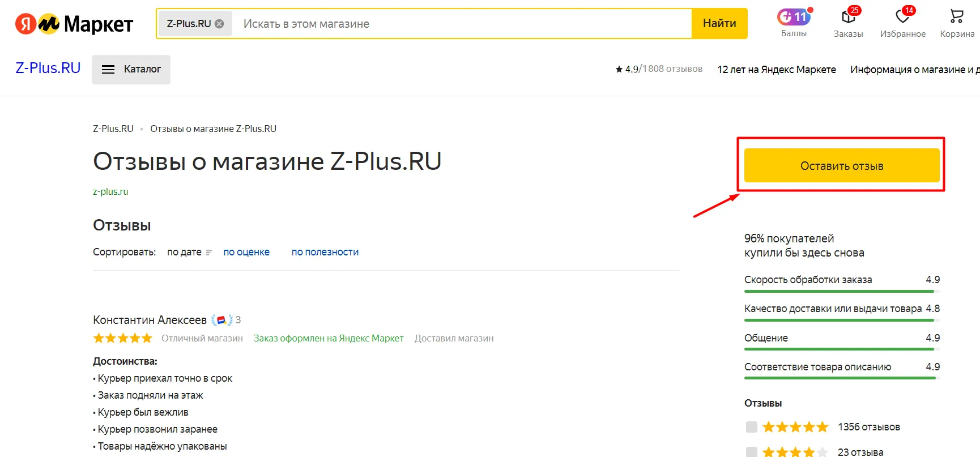The image size is (980, 457).
Task: Click the Курьер приехал точно в срок line
Action: click(x=163, y=378)
